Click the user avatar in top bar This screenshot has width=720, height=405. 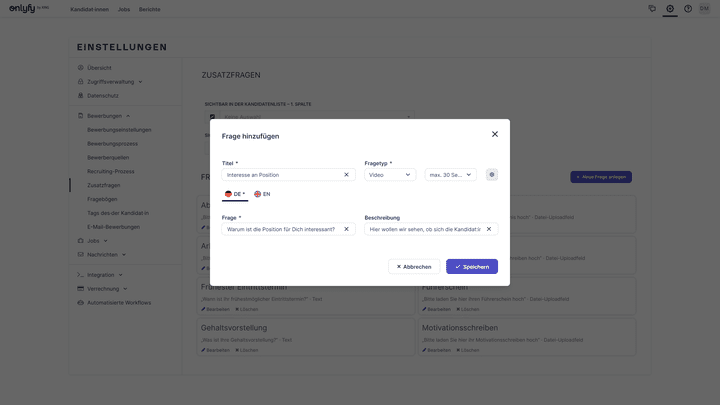tap(705, 8)
